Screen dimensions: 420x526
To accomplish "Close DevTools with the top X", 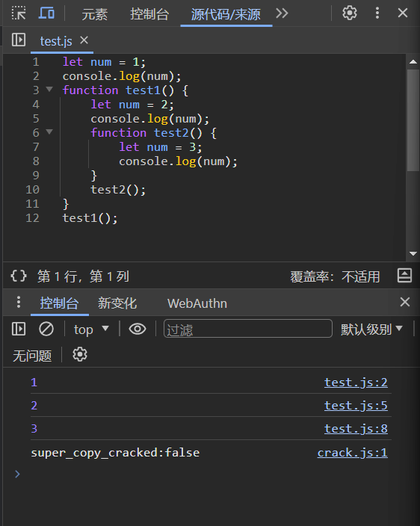I will [x=403, y=13].
